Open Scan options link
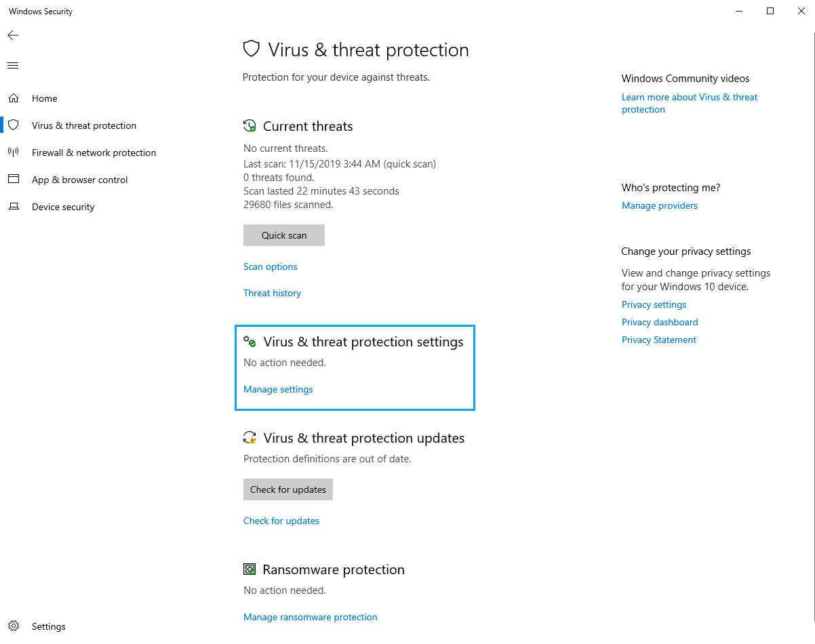This screenshot has height=644, width=815. click(271, 266)
